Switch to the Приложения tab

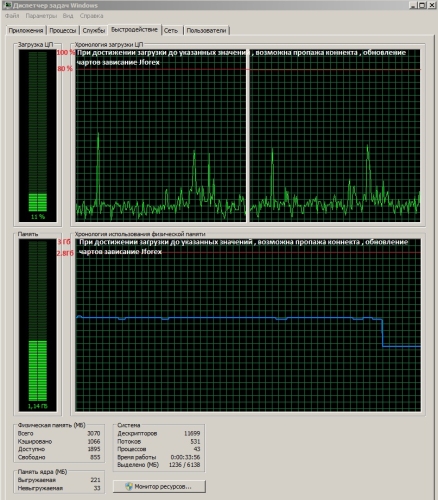pyautogui.click(x=26, y=30)
